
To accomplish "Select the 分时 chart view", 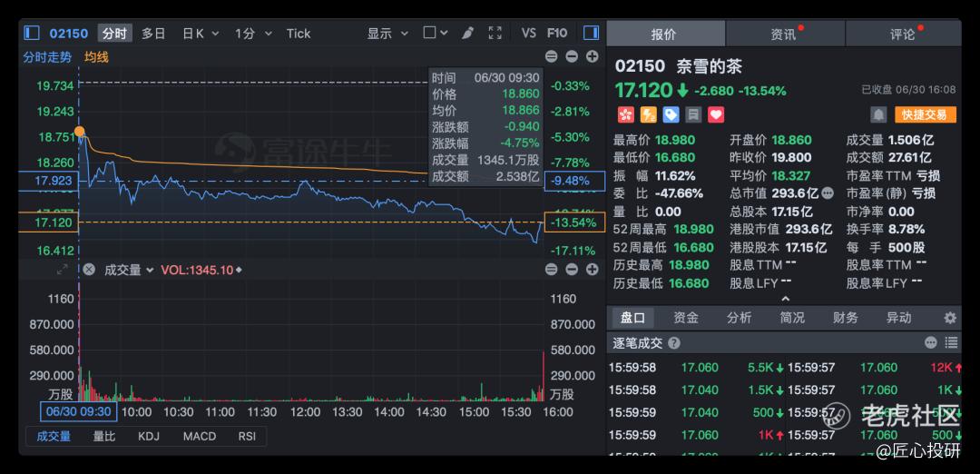I will point(114,33).
